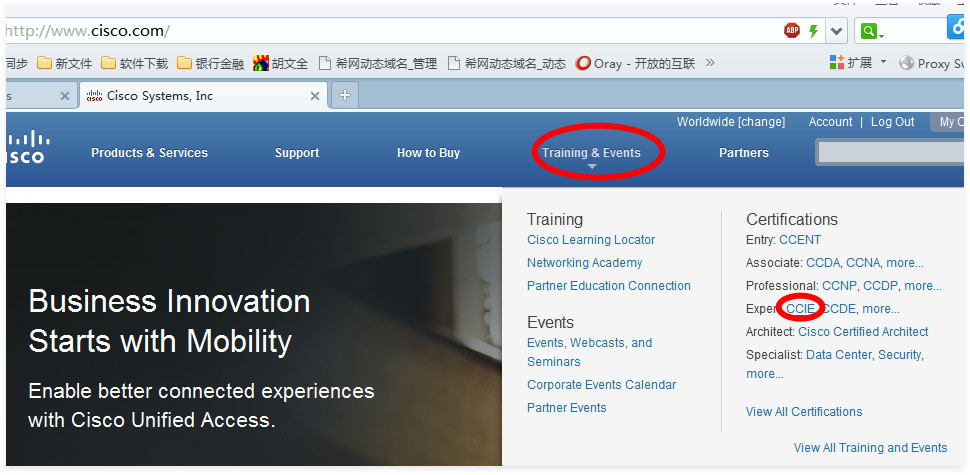Open the How to Buy menu
This screenshot has width=970, height=475.
[x=428, y=153]
